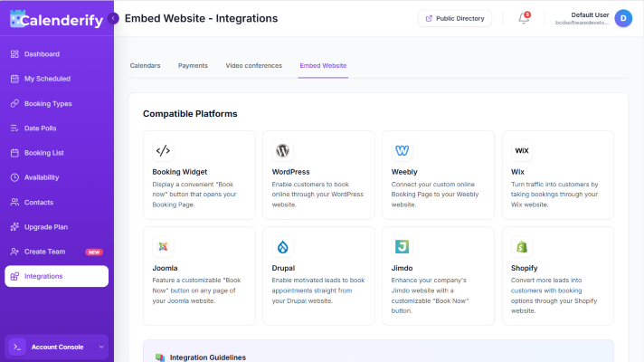Switch to the Calendars tab
Viewport: 644px width, 362px height.
tap(145, 66)
